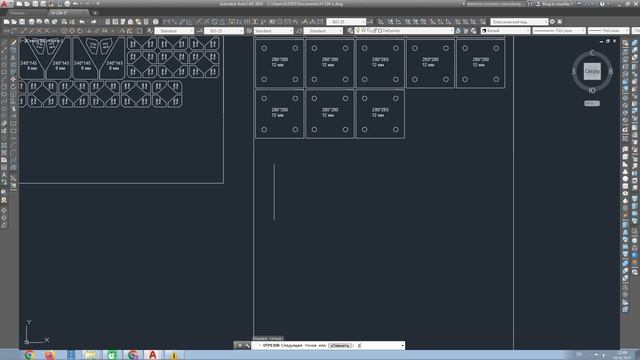
Task: Open the Multileader Style Standard dropdown
Action: click(323, 31)
